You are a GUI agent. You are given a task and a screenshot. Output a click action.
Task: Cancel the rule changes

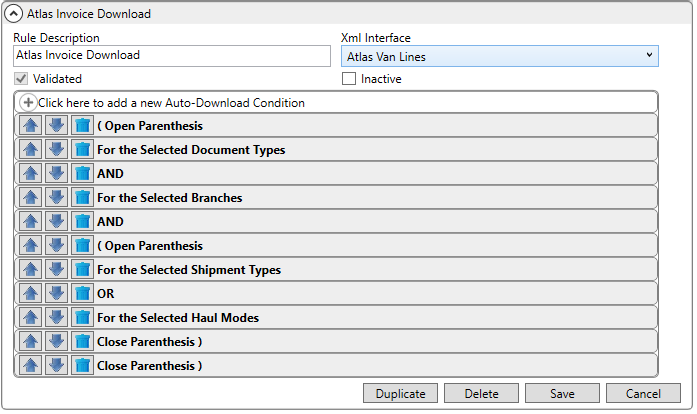(x=643, y=394)
